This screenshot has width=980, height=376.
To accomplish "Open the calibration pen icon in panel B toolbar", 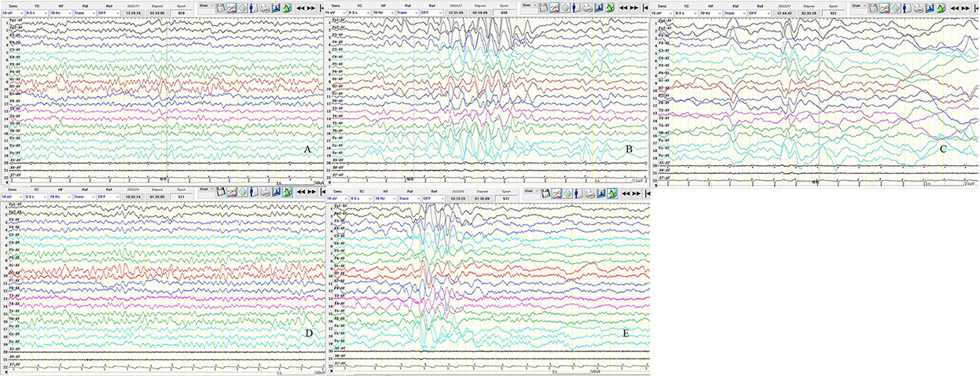I will pyautogui.click(x=554, y=6).
